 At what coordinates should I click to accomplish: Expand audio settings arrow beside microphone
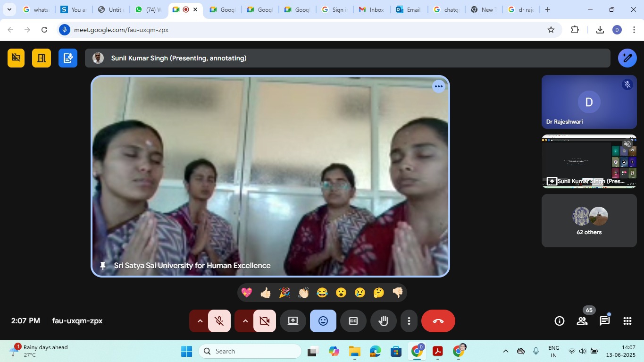(x=200, y=321)
